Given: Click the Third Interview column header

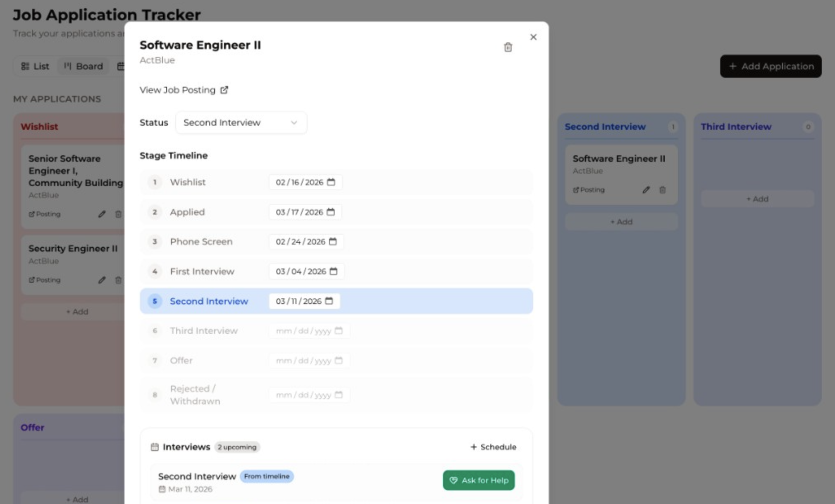Looking at the screenshot, I should point(736,127).
